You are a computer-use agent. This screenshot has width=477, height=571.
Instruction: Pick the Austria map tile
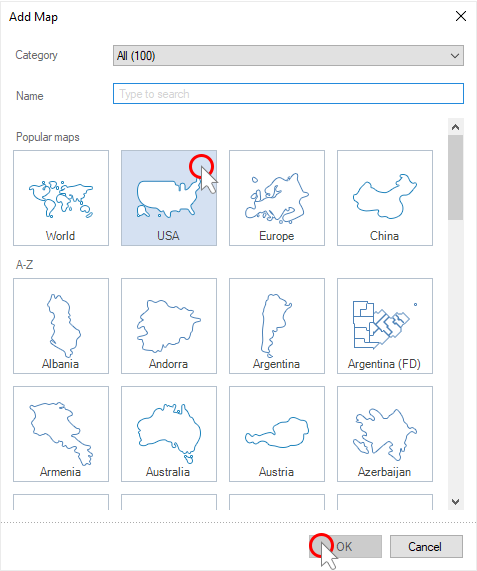pyautogui.click(x=277, y=434)
